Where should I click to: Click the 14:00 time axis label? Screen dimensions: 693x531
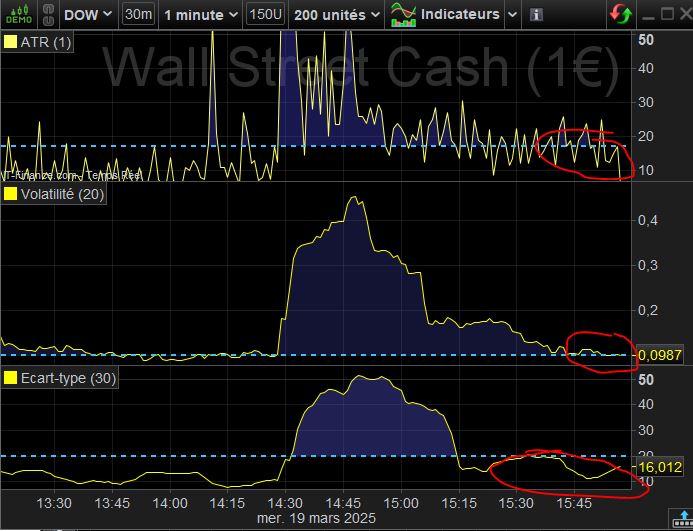click(170, 503)
